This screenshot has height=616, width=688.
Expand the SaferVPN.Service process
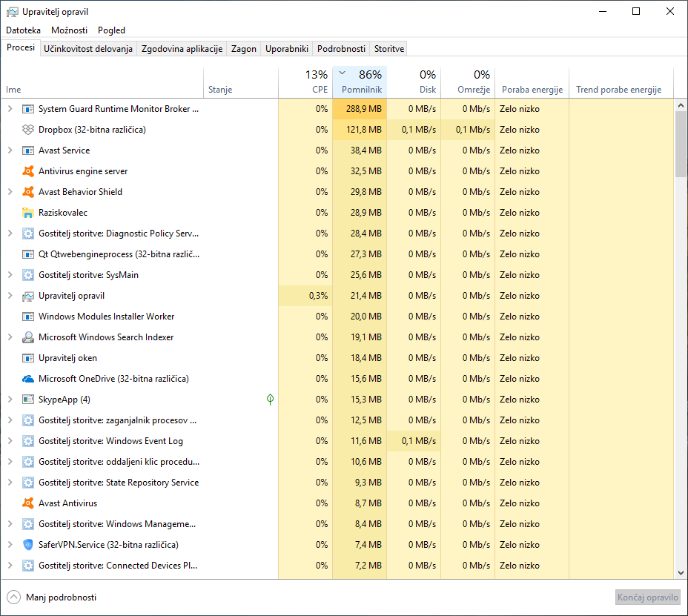click(x=10, y=545)
